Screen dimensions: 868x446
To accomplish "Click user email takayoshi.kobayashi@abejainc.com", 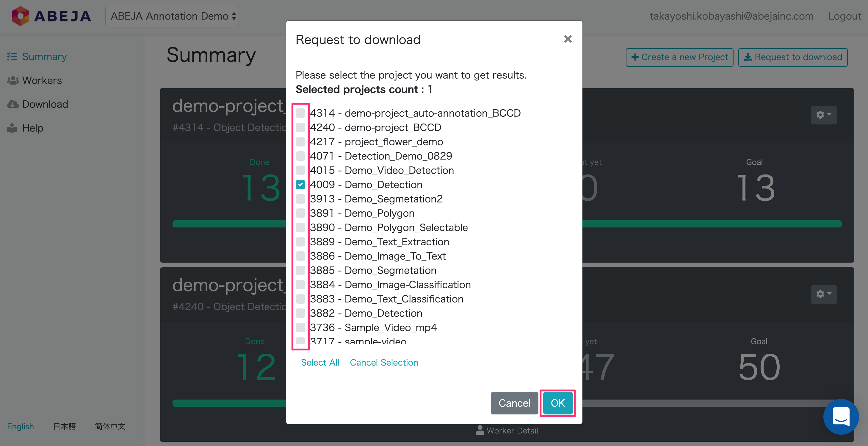I will point(731,16).
